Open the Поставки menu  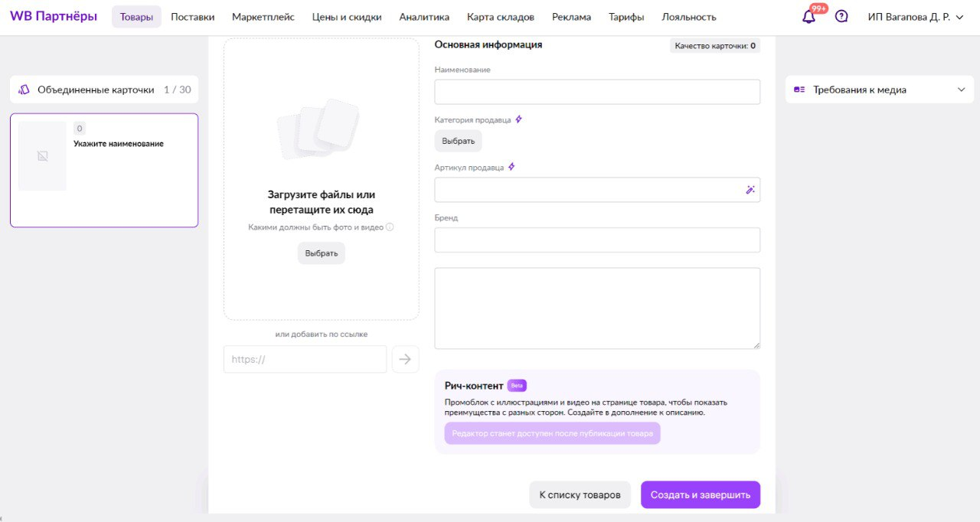[192, 17]
